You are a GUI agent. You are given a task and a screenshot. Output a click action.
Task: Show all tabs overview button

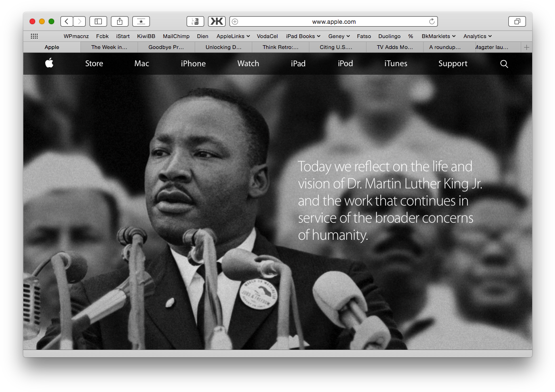(517, 21)
